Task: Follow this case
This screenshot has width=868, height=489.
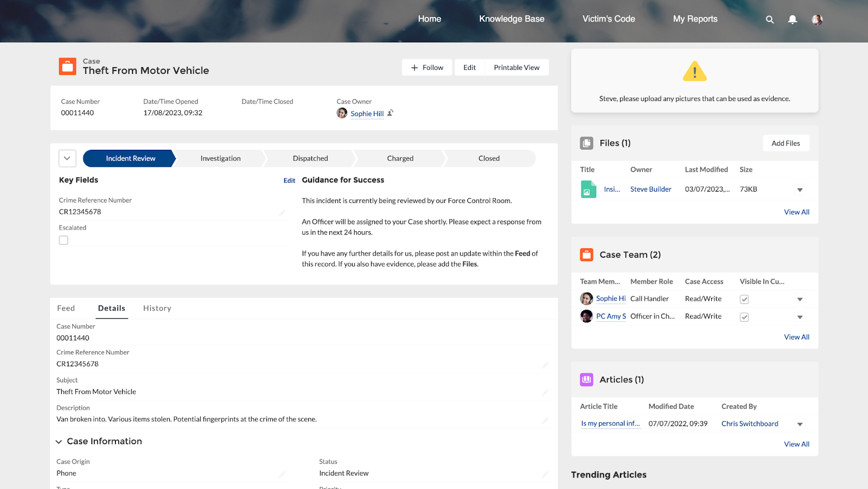Action: pos(427,67)
